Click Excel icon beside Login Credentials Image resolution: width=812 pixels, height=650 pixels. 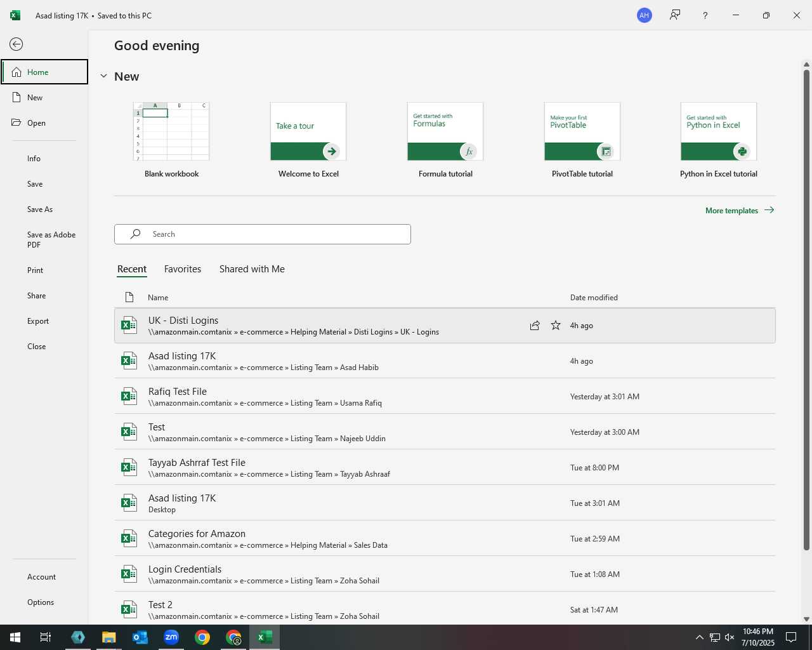[x=129, y=574]
